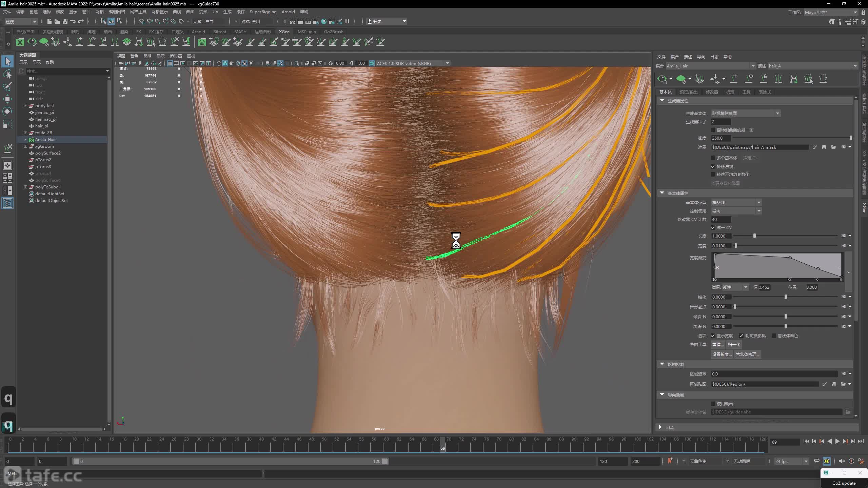Screen dimensions: 868x488
Task: Click folder browse icon next to mask field
Action: [x=833, y=147]
